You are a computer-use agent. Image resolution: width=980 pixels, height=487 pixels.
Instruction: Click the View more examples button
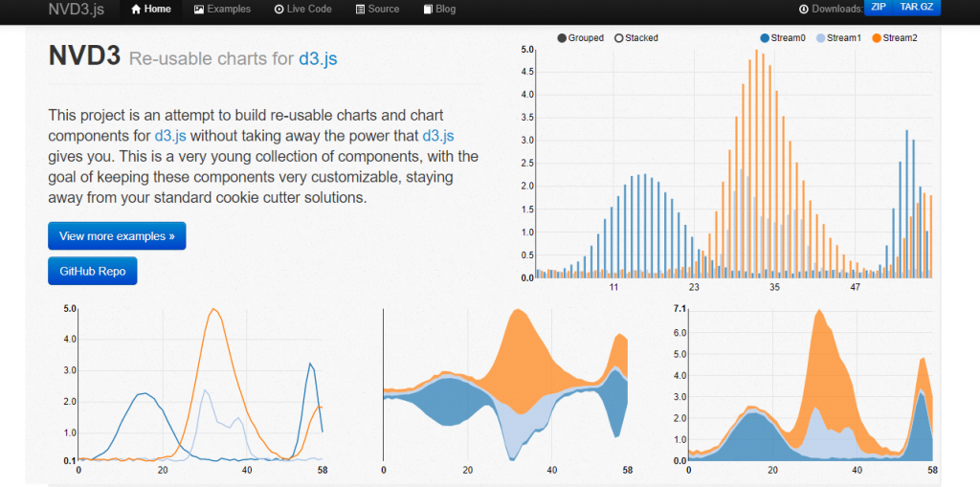(117, 235)
